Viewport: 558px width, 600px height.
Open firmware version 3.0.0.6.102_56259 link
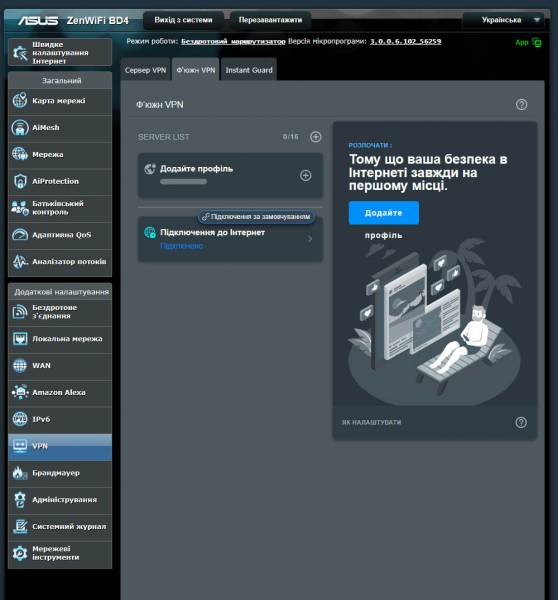[405, 41]
